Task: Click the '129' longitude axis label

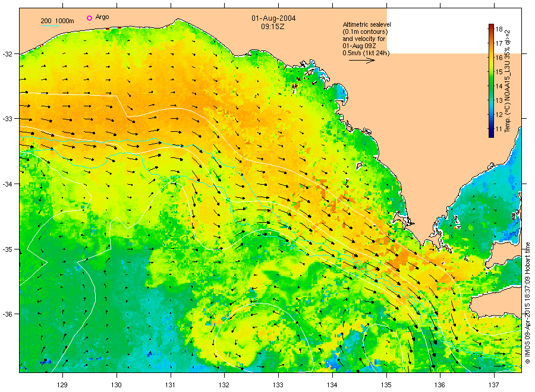Action: click(x=63, y=385)
